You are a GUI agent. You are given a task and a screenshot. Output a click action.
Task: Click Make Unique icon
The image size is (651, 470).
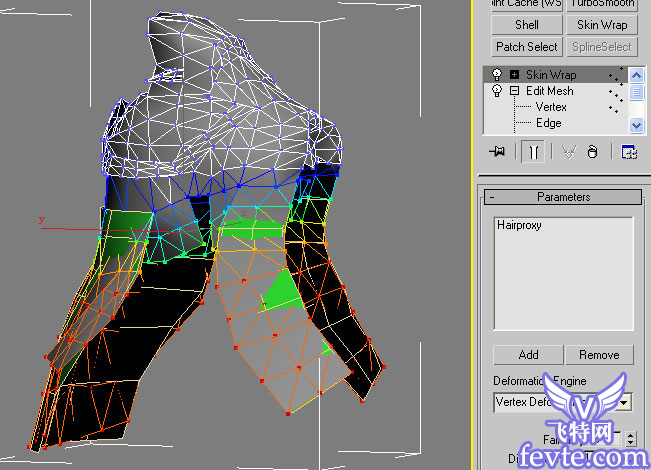tap(568, 152)
